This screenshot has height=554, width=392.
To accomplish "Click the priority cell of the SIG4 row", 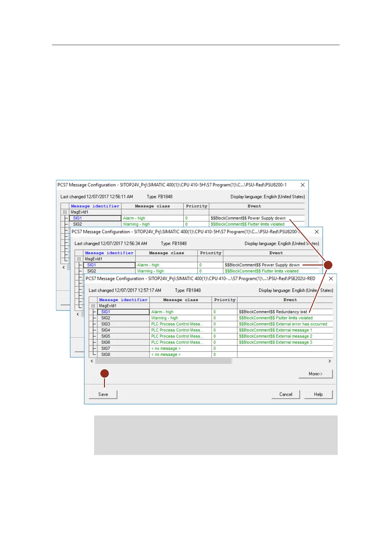I will pyautogui.click(x=224, y=330).
